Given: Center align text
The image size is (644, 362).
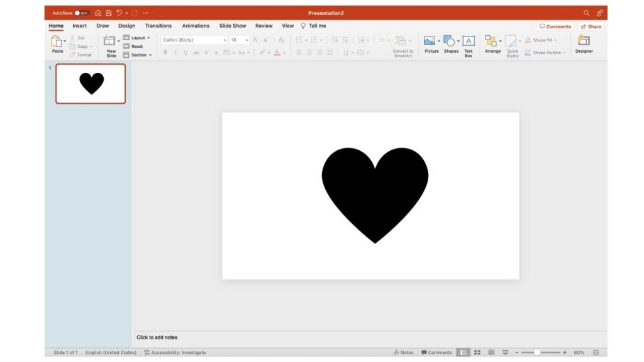Looking at the screenshot, I should tap(309, 53).
